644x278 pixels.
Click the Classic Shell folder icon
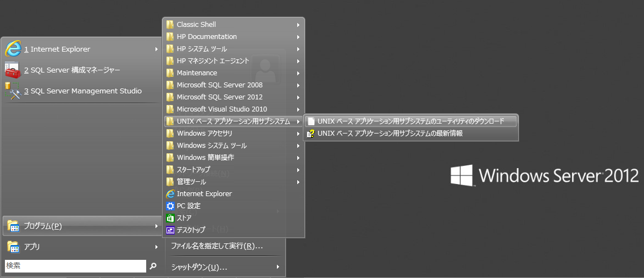[170, 25]
